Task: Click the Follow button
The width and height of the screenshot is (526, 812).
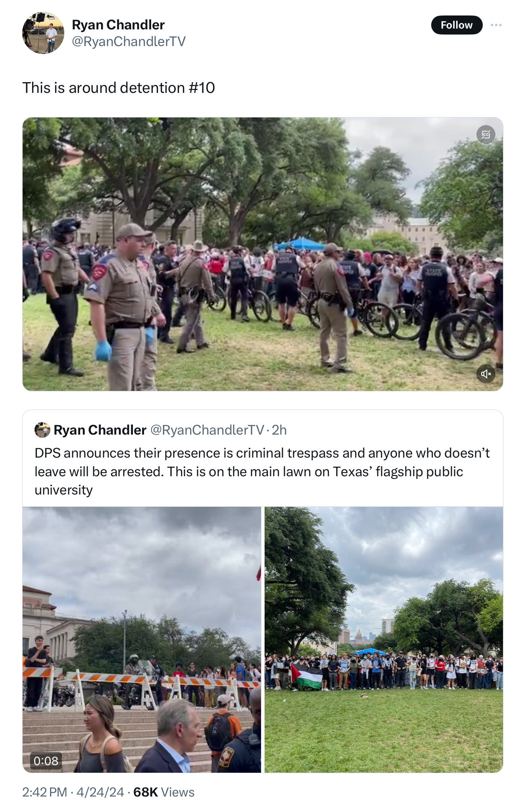Action: 457,25
